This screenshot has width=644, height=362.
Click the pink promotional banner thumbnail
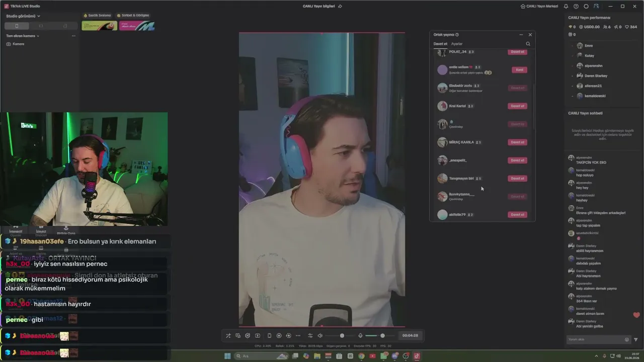click(137, 26)
